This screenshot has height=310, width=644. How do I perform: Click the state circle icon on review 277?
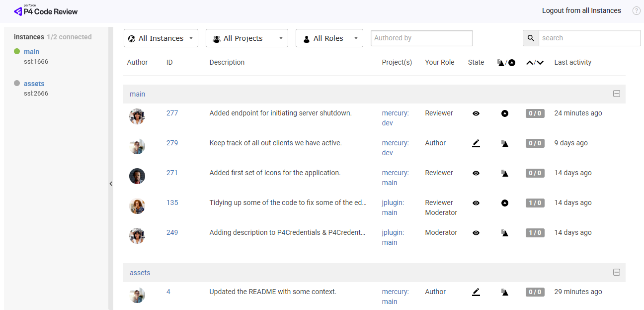click(x=505, y=113)
